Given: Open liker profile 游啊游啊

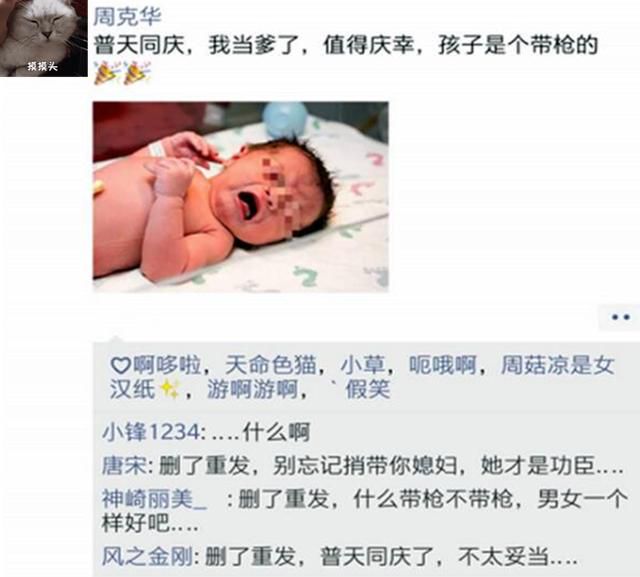Looking at the screenshot, I should click(x=252, y=389).
